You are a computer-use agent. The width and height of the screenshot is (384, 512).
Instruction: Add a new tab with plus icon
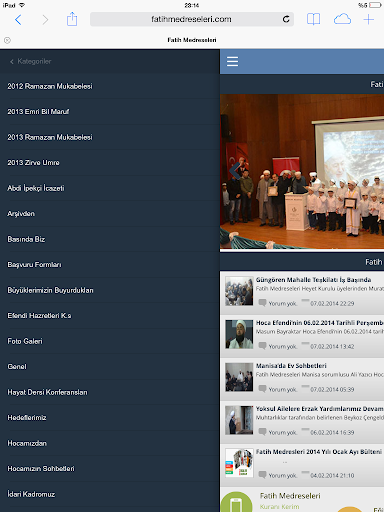click(369, 19)
